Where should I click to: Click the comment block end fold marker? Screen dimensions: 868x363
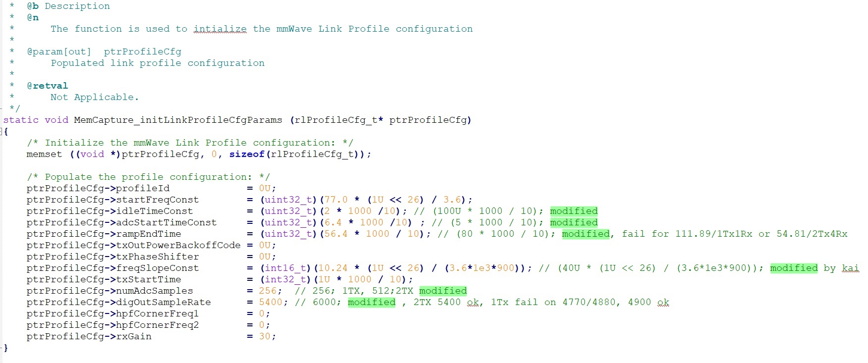click(x=2, y=108)
